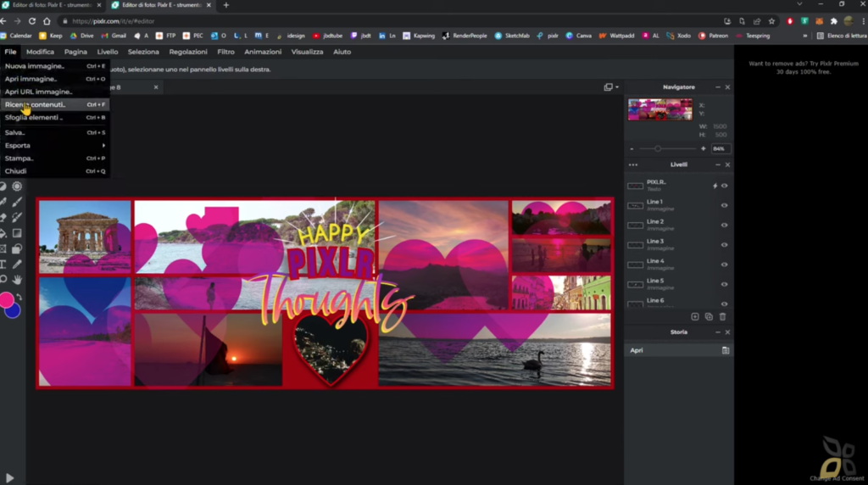
Task: Hide the Line 2 layer
Action: tap(724, 226)
